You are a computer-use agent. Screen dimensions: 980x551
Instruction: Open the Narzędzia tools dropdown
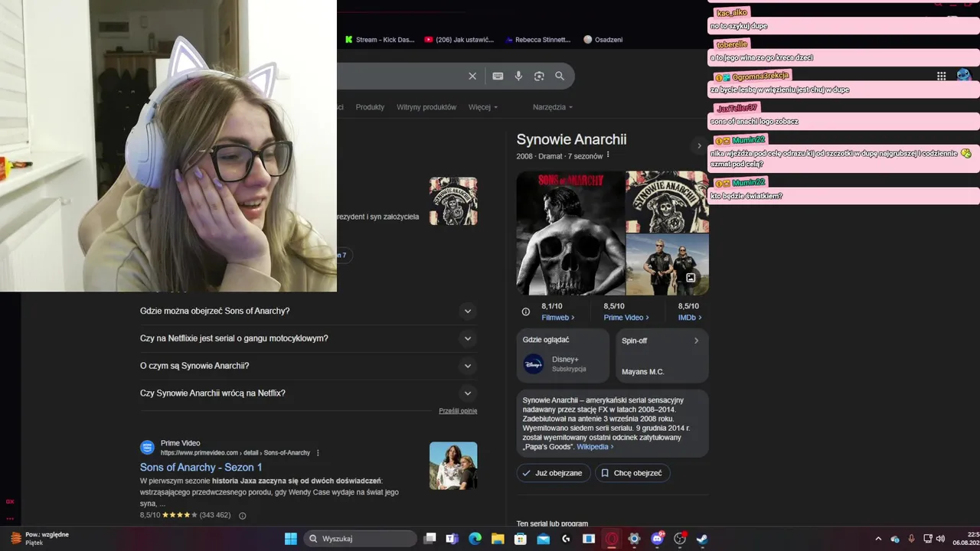(553, 107)
